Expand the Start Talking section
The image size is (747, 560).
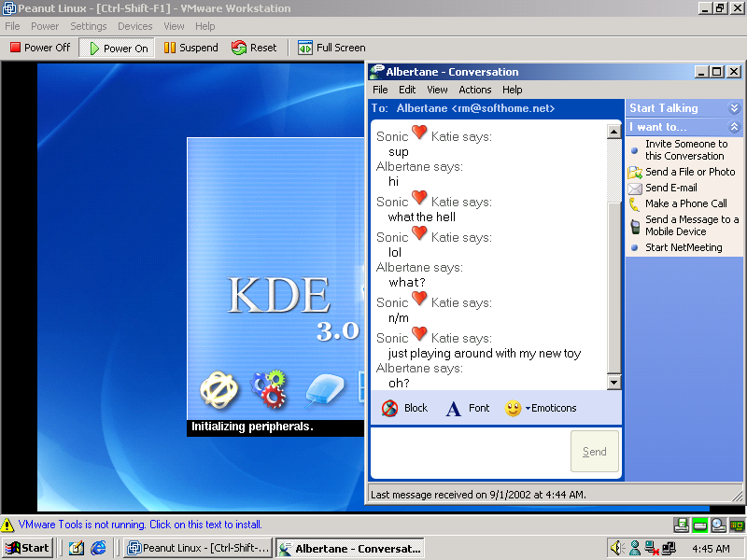(x=734, y=108)
